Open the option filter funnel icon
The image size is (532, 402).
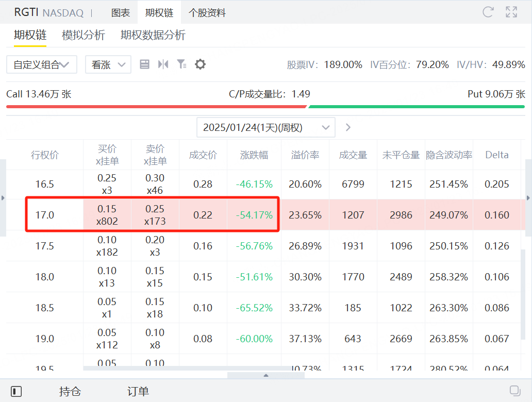182,64
